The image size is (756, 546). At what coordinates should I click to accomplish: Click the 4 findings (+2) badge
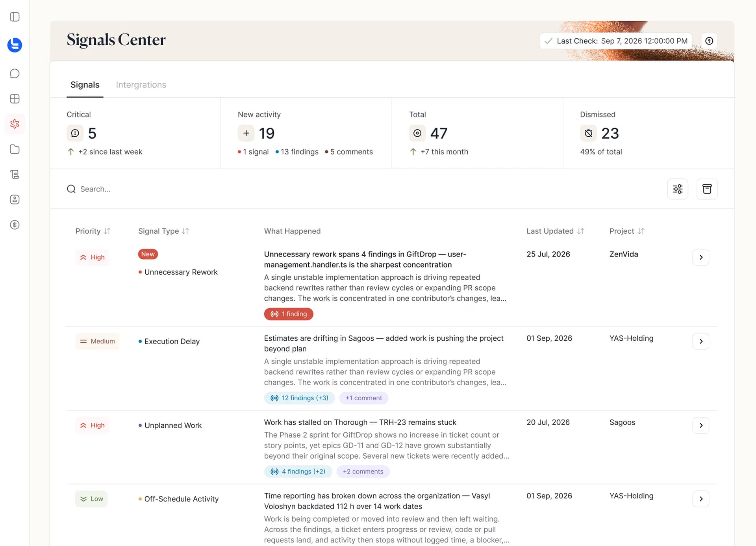298,472
